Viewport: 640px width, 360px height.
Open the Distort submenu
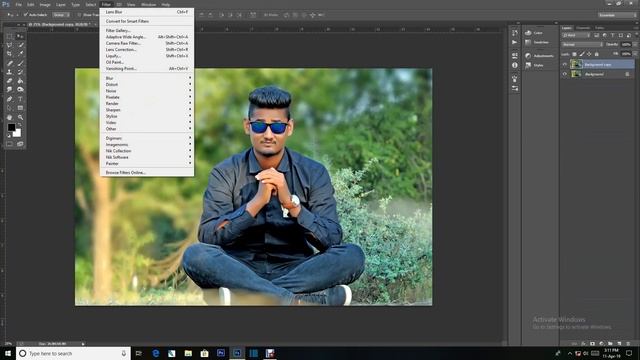pyautogui.click(x=147, y=84)
